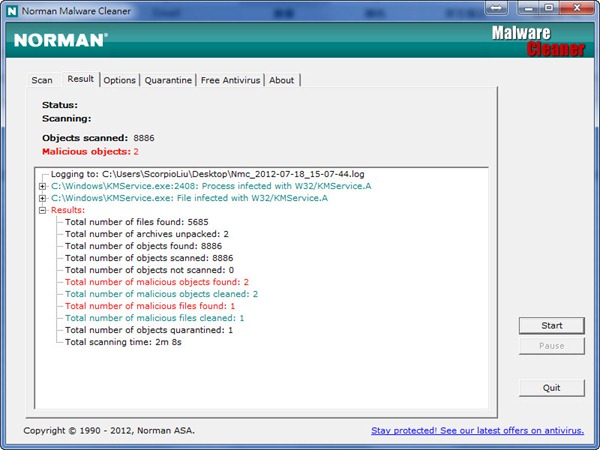Viewport: 600px width, 450px height.
Task: Open the Options tab
Action: pyautogui.click(x=119, y=80)
